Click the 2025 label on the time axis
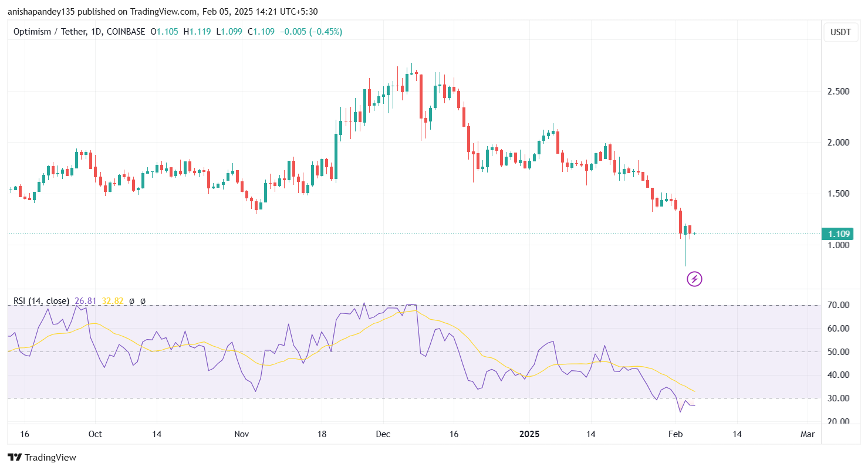Image resolution: width=868 pixels, height=470 pixels. (529, 434)
